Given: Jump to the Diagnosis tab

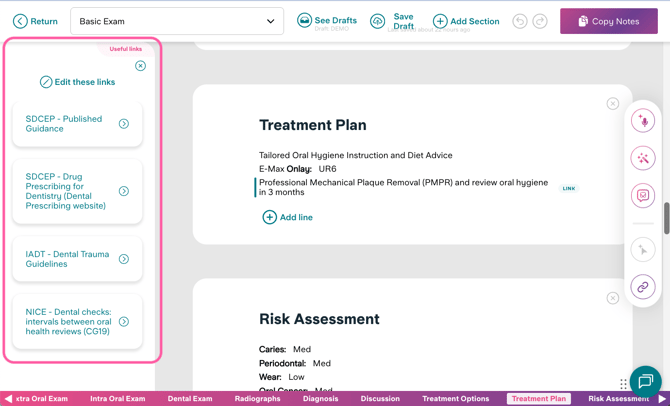Looking at the screenshot, I should coord(320,399).
